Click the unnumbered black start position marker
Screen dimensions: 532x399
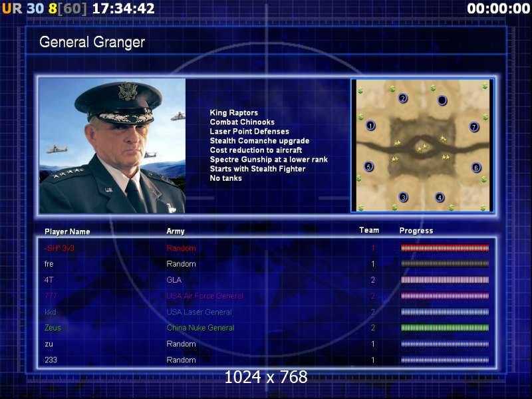[442, 100]
